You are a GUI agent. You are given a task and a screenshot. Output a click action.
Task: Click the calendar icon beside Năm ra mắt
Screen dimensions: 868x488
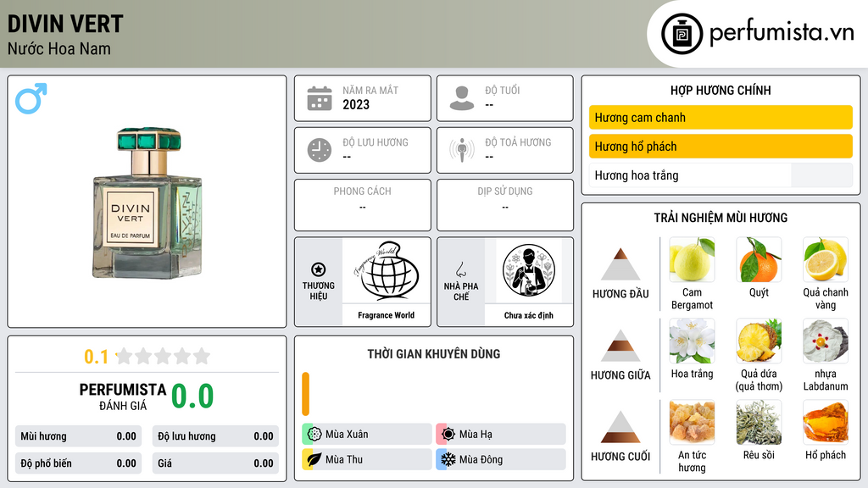[320, 98]
